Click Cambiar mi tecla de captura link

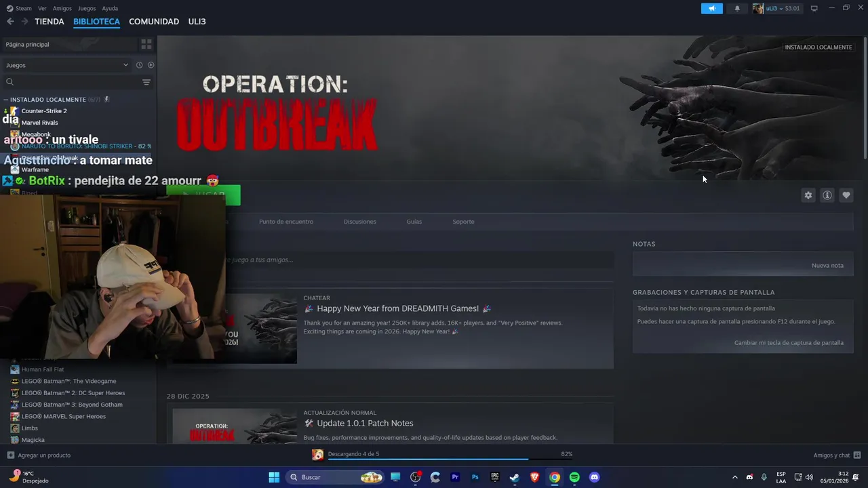click(x=789, y=342)
